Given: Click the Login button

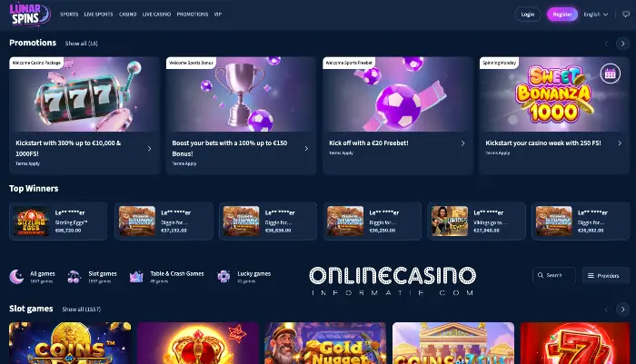Looking at the screenshot, I should (528, 15).
